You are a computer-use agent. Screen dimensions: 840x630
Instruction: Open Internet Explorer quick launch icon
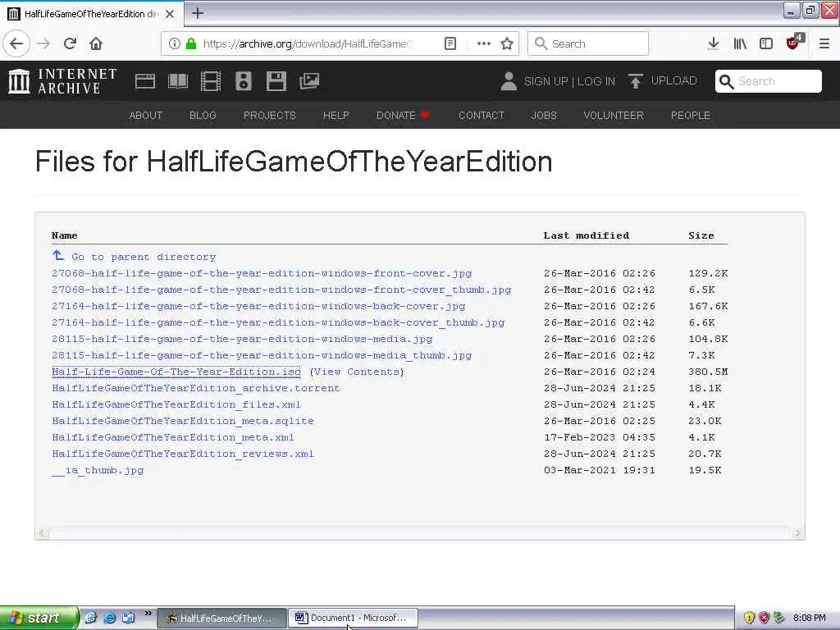pos(110,618)
